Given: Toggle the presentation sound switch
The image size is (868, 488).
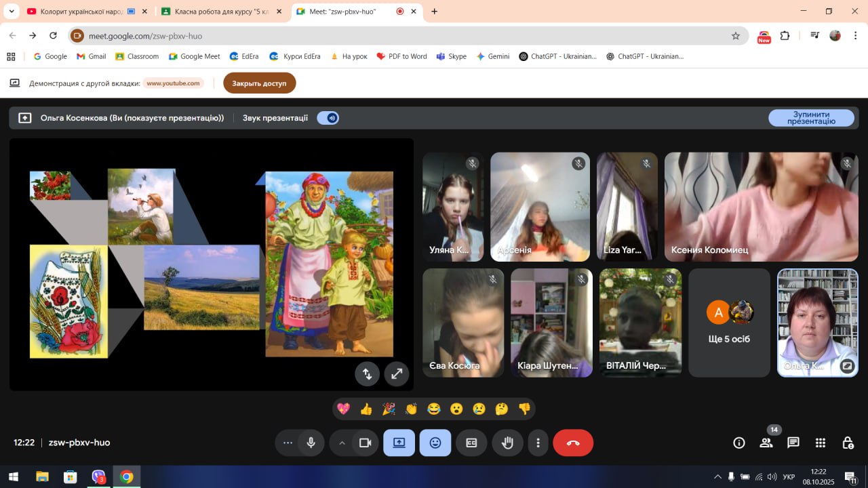Looking at the screenshot, I should click(328, 118).
